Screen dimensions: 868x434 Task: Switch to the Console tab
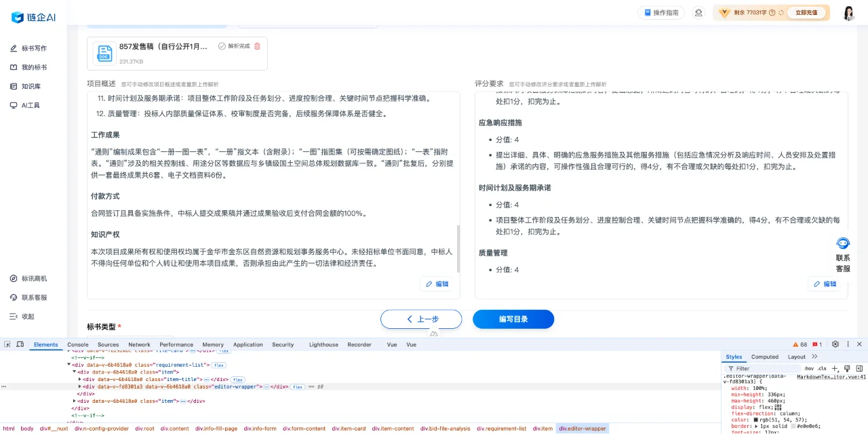click(x=77, y=344)
